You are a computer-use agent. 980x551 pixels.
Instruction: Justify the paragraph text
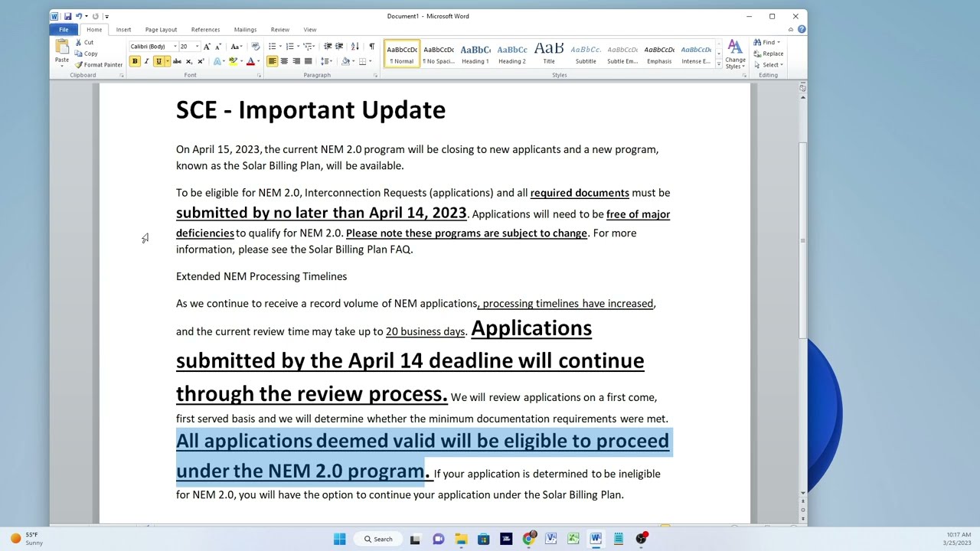tap(308, 61)
